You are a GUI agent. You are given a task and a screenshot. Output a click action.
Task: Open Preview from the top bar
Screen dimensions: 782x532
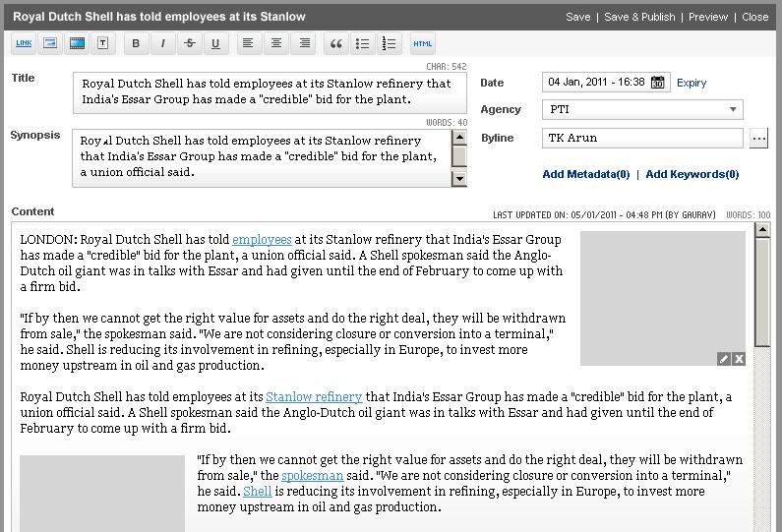(x=708, y=17)
